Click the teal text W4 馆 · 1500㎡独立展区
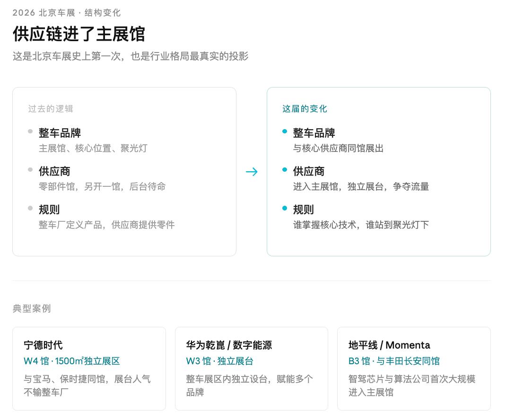 pos(71,361)
